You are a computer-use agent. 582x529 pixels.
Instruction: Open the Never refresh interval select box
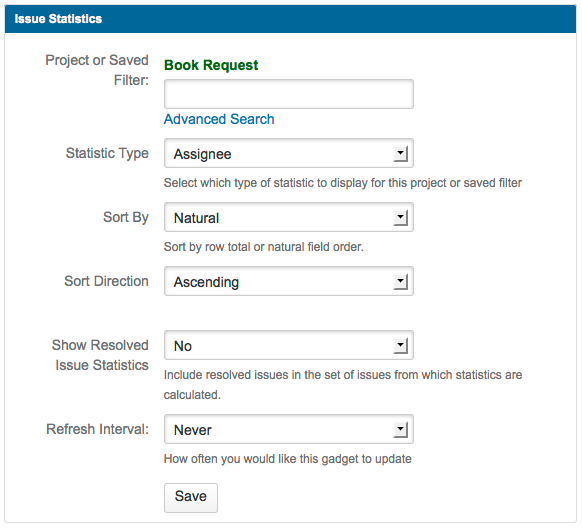pos(289,430)
